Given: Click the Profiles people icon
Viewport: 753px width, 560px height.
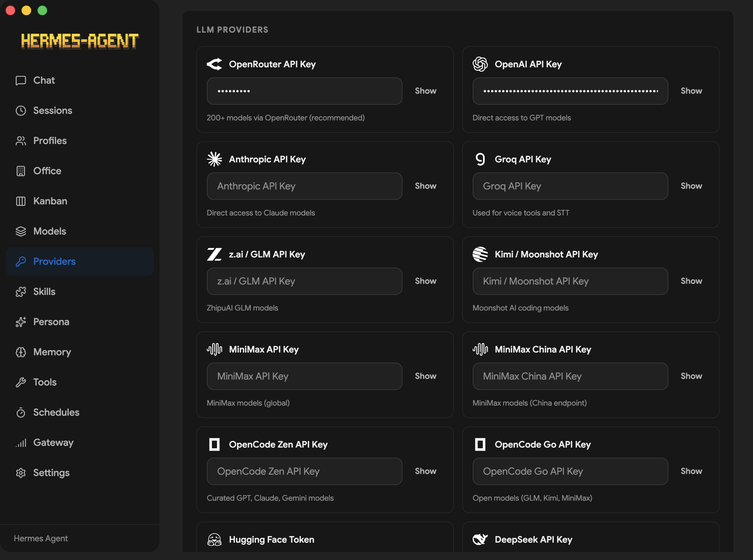Looking at the screenshot, I should (x=21, y=141).
